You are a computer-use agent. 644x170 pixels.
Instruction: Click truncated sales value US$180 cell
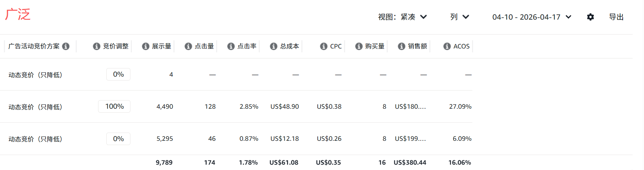(x=410, y=107)
